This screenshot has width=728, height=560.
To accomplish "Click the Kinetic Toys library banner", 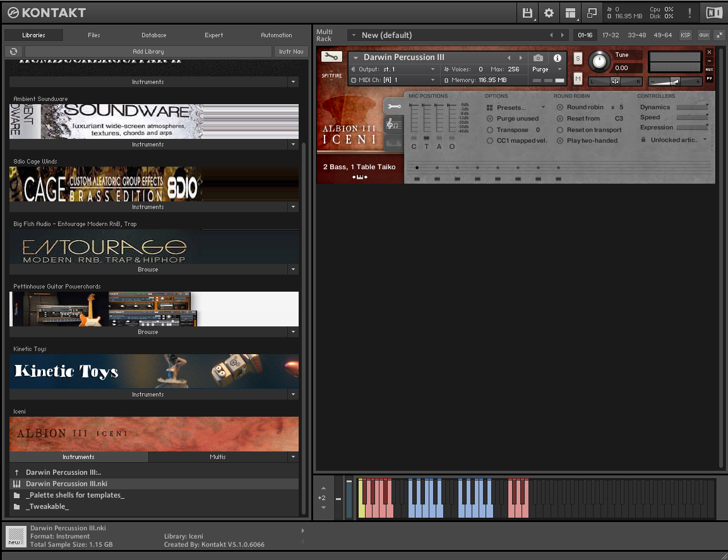I will 153,371.
